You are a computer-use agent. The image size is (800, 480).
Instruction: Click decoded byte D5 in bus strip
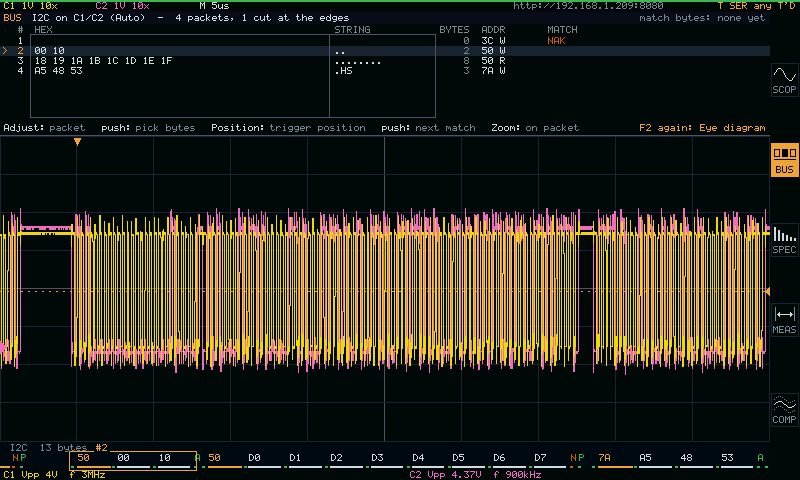pos(458,458)
